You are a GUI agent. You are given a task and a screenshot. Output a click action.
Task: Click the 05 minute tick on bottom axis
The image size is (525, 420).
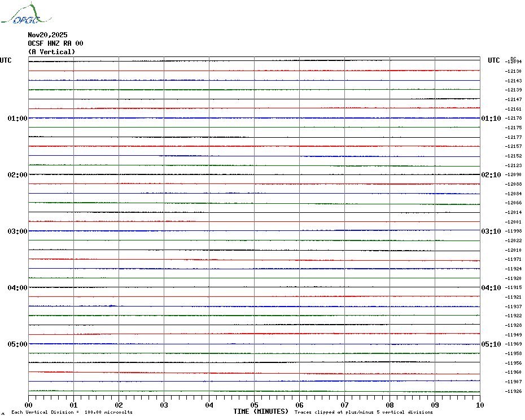[254, 405]
